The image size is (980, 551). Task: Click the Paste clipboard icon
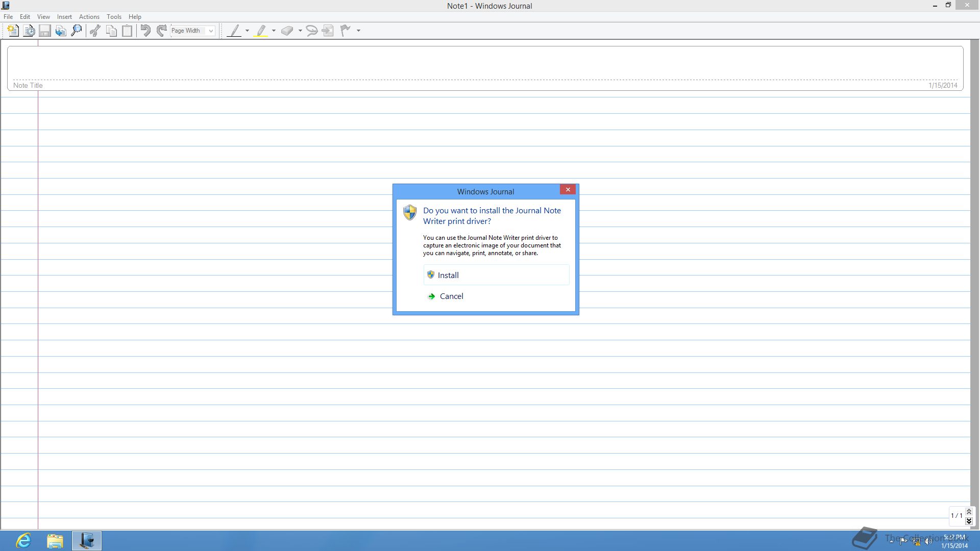(x=127, y=31)
